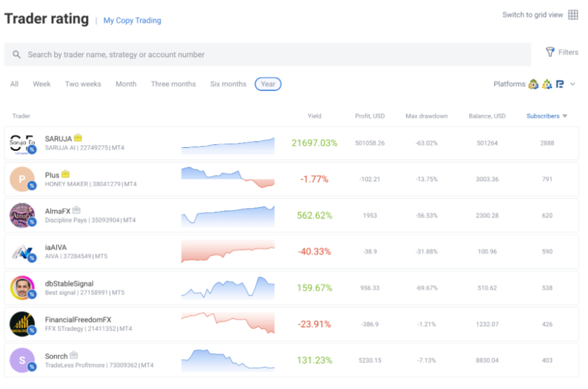Click subscribers count 2888
Screen dimensions: 588x389
[x=547, y=143]
